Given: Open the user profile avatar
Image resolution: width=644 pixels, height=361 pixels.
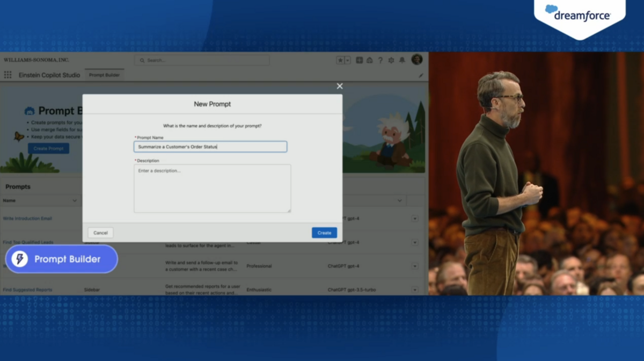Looking at the screenshot, I should pyautogui.click(x=417, y=60).
